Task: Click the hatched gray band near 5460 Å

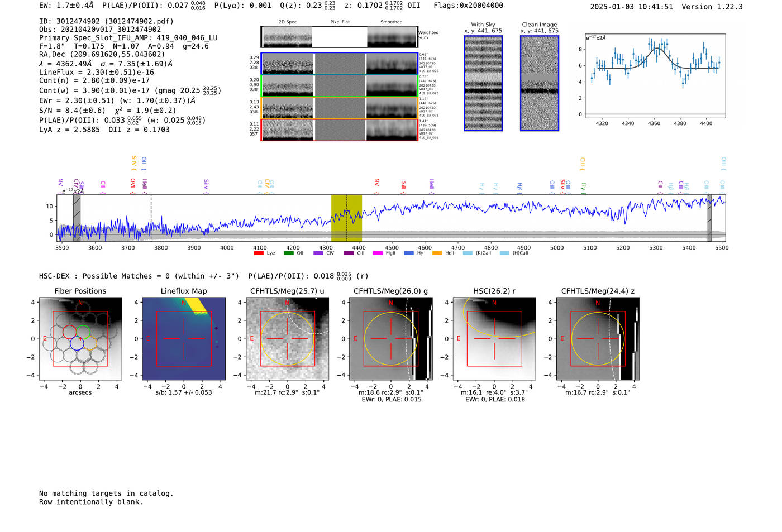Action: click(x=709, y=218)
